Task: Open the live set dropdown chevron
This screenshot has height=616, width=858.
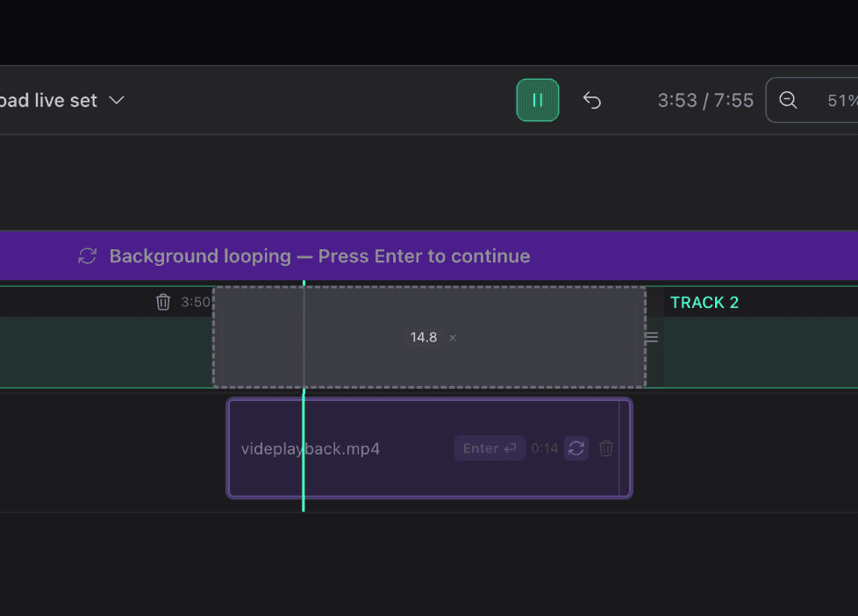Action: pos(116,100)
